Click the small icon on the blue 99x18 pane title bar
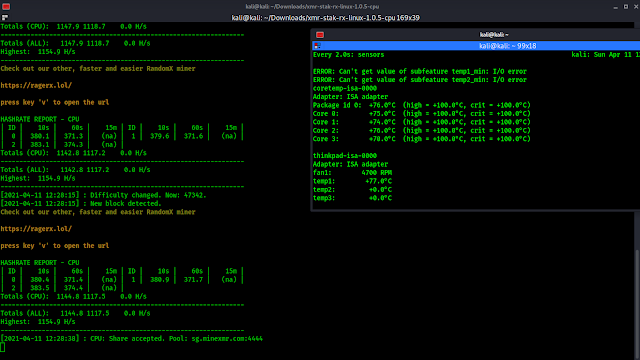This screenshot has width=640, height=360. pos(317,46)
